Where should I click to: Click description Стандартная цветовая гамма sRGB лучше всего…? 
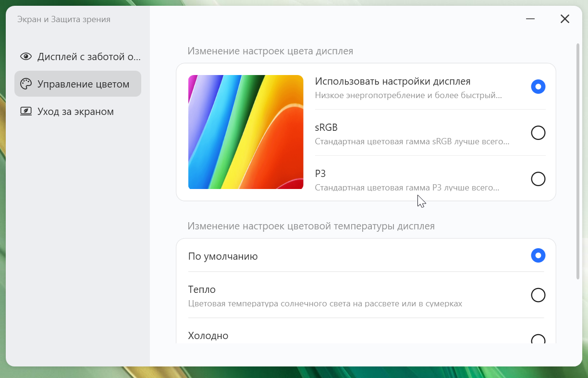(x=412, y=141)
